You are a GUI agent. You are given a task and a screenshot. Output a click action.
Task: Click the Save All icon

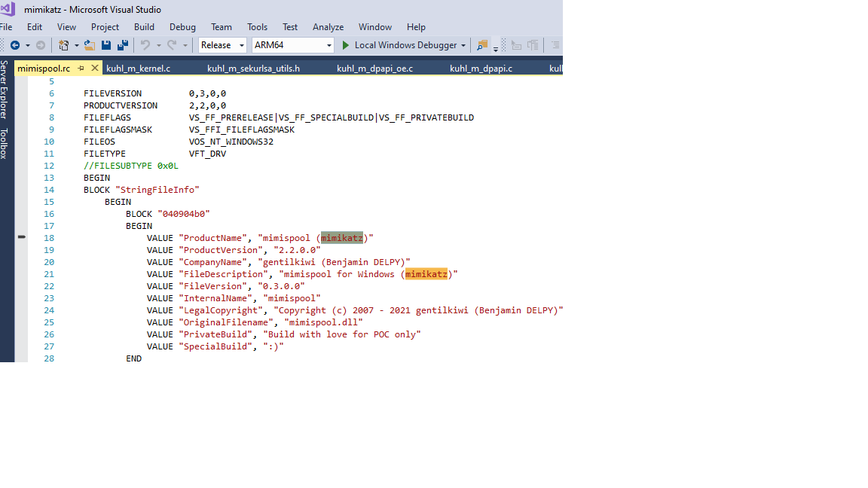(x=123, y=45)
